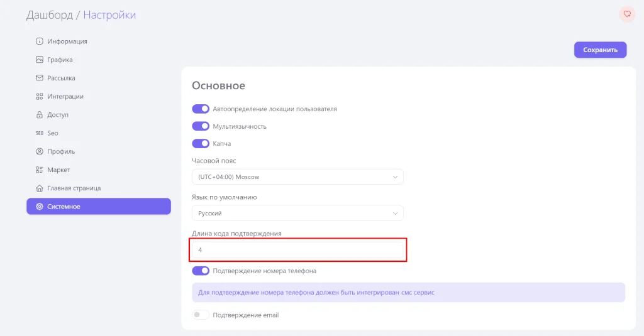This screenshot has height=336, width=644.
Task: Click the Графика image icon
Action: tap(40, 60)
